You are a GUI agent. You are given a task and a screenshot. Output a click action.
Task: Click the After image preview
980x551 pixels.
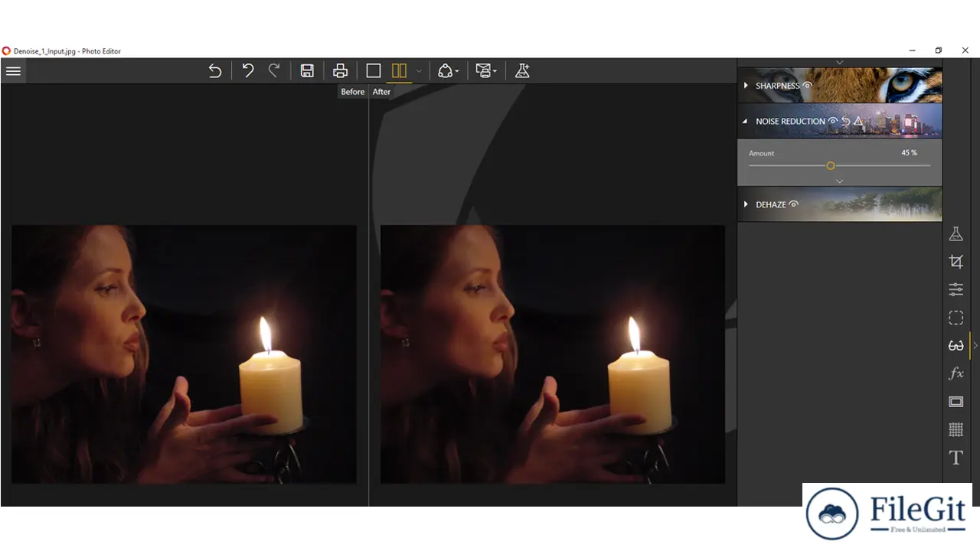[x=553, y=354]
